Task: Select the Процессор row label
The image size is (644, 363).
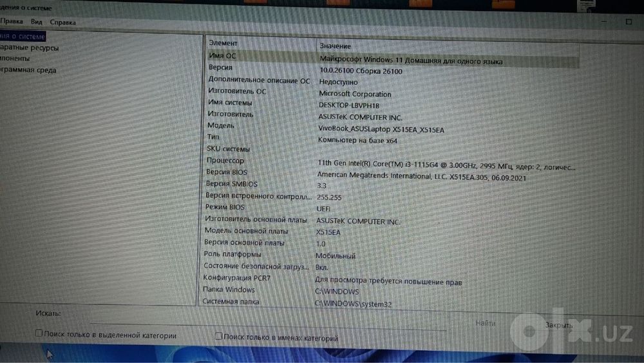Action: tap(225, 161)
